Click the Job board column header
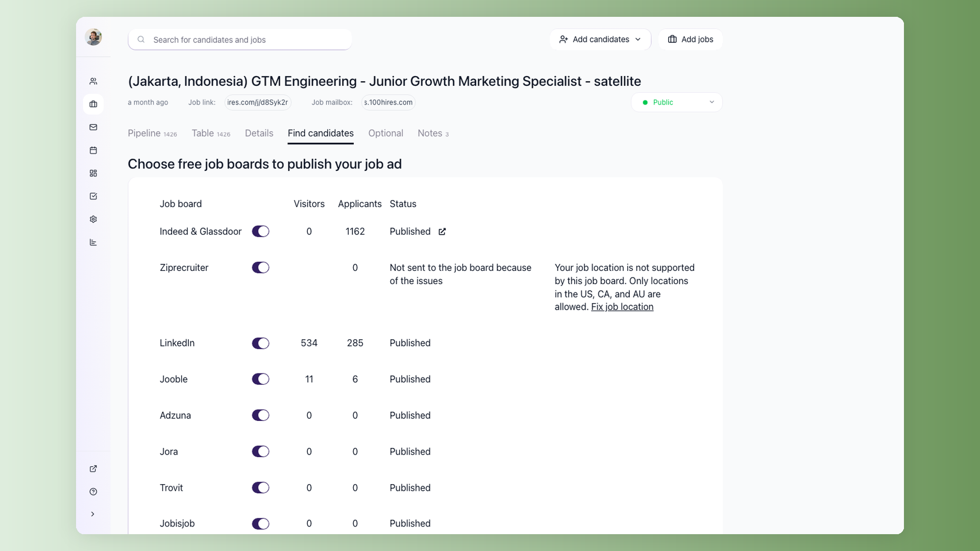Image resolution: width=980 pixels, height=551 pixels. coord(181,204)
